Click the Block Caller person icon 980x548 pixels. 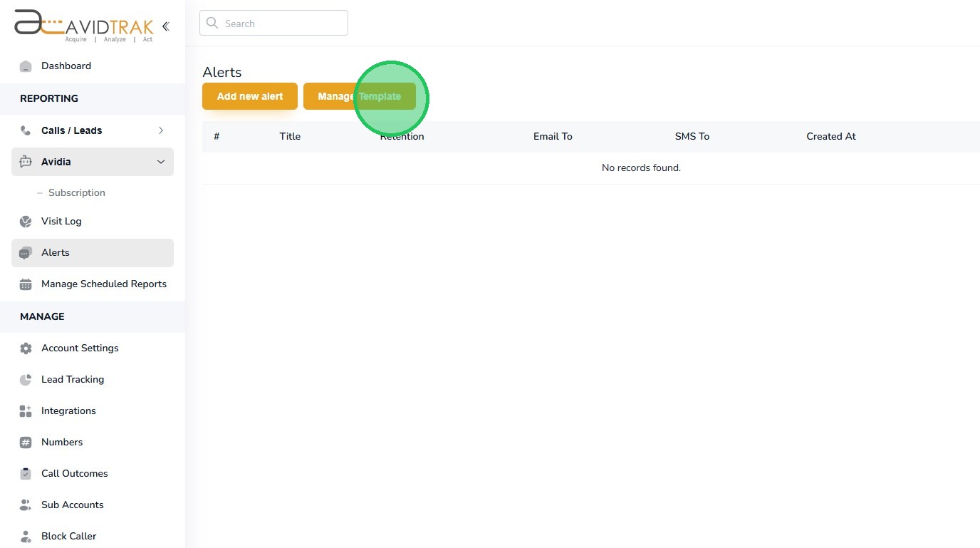(26, 537)
